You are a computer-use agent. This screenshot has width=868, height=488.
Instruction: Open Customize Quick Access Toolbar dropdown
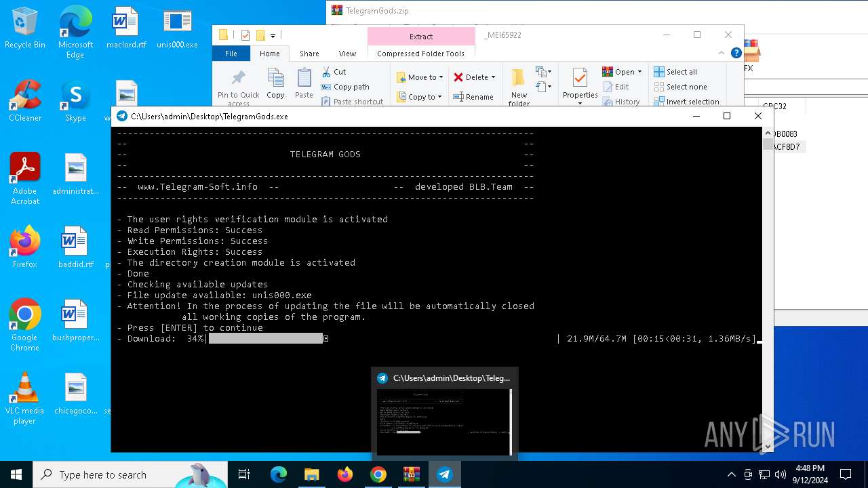tap(273, 35)
